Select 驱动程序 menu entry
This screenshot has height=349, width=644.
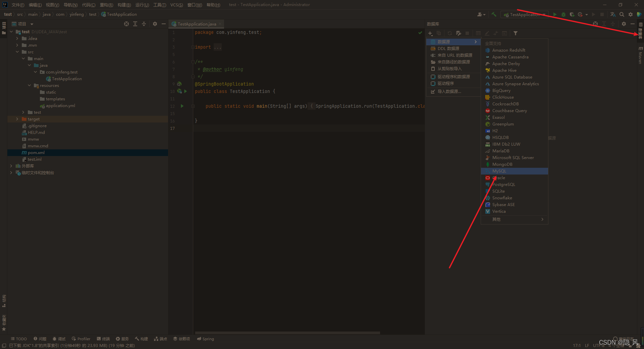click(x=453, y=84)
